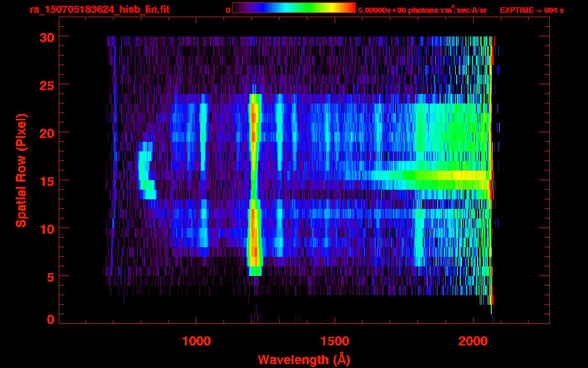This screenshot has height=368, width=588.
Task: Click the EXPTIME = 604 s label
Action: point(531,10)
